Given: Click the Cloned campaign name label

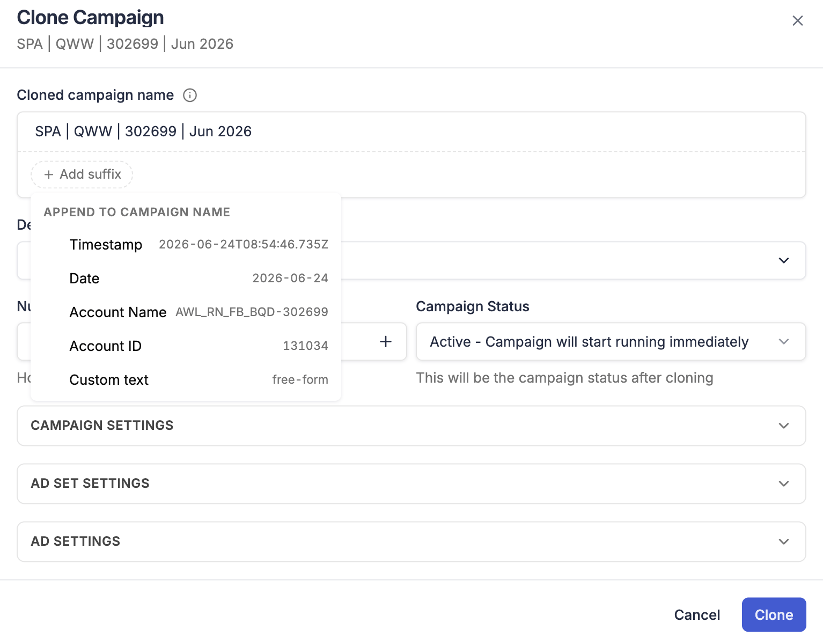Looking at the screenshot, I should [95, 95].
